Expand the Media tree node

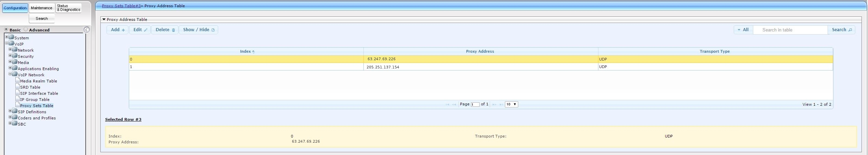pyautogui.click(x=10, y=62)
